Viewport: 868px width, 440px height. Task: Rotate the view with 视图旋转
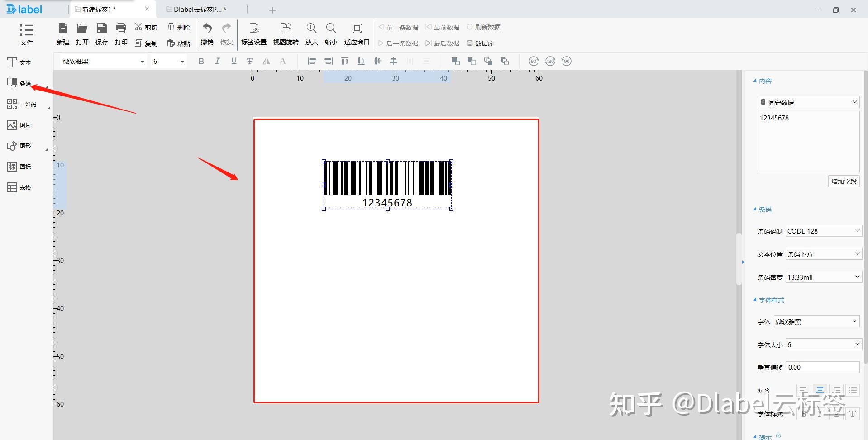coord(286,34)
